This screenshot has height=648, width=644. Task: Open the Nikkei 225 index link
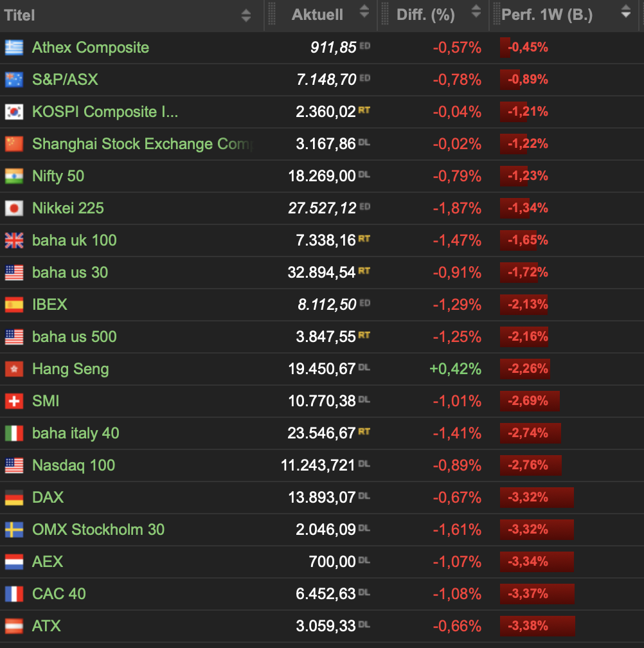[68, 208]
